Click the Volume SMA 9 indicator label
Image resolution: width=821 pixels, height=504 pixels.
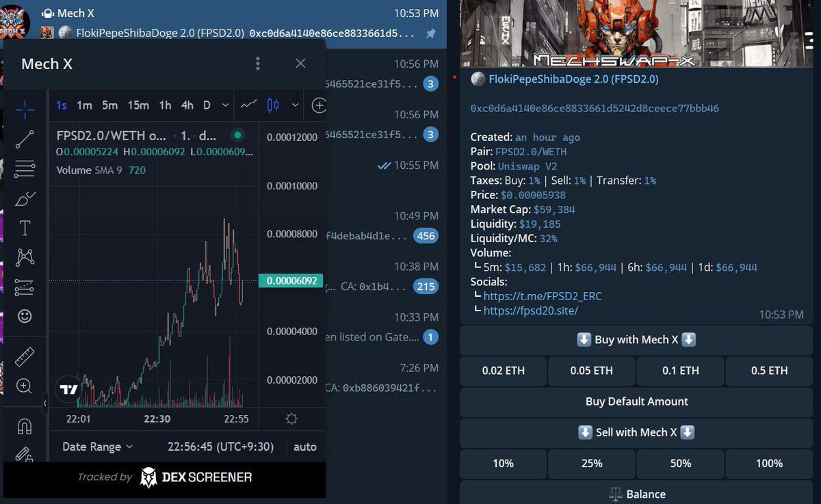tap(89, 170)
